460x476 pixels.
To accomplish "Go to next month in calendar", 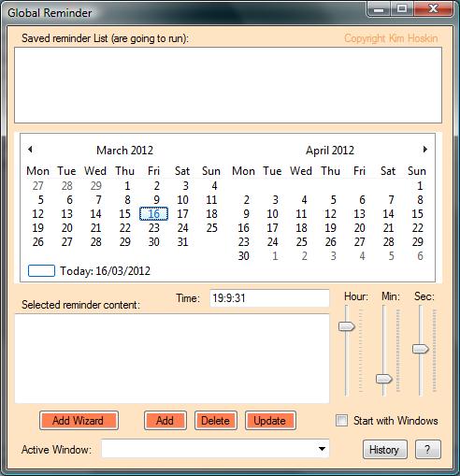I will coord(425,150).
